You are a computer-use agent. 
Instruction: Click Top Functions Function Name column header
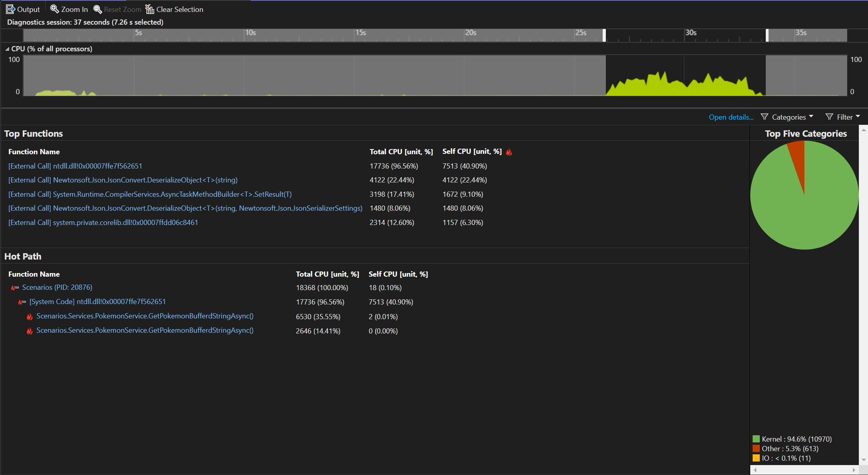pyautogui.click(x=34, y=152)
